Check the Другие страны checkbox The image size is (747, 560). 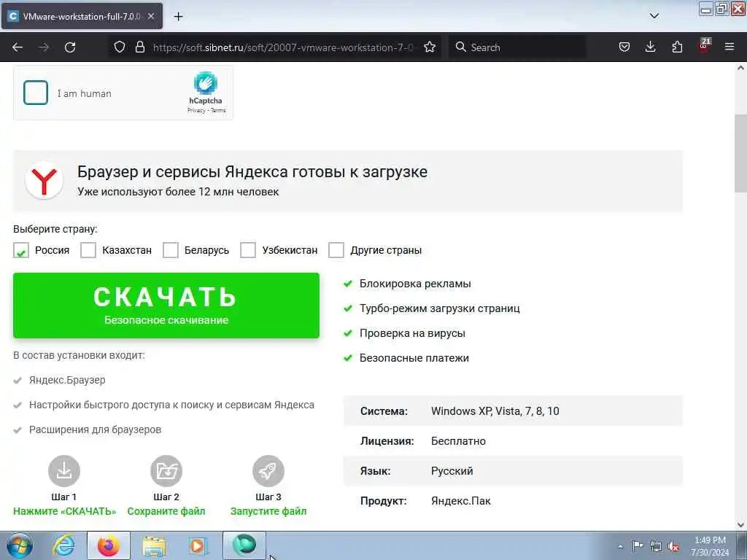pyautogui.click(x=336, y=250)
